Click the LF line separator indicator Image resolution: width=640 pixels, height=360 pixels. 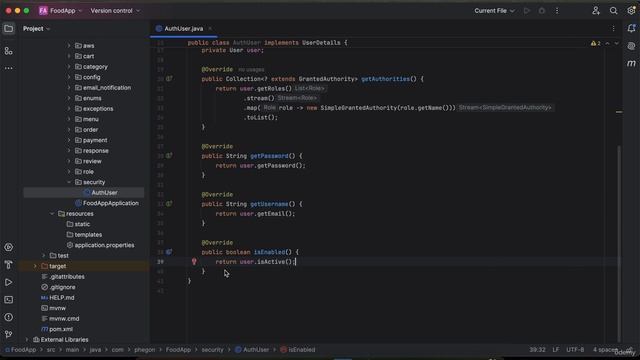(x=556, y=350)
